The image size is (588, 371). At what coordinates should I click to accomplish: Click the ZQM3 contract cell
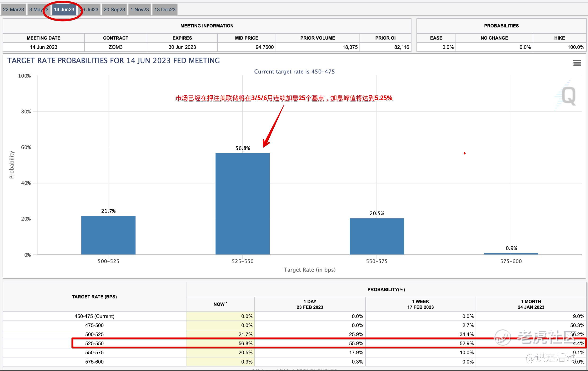click(116, 47)
